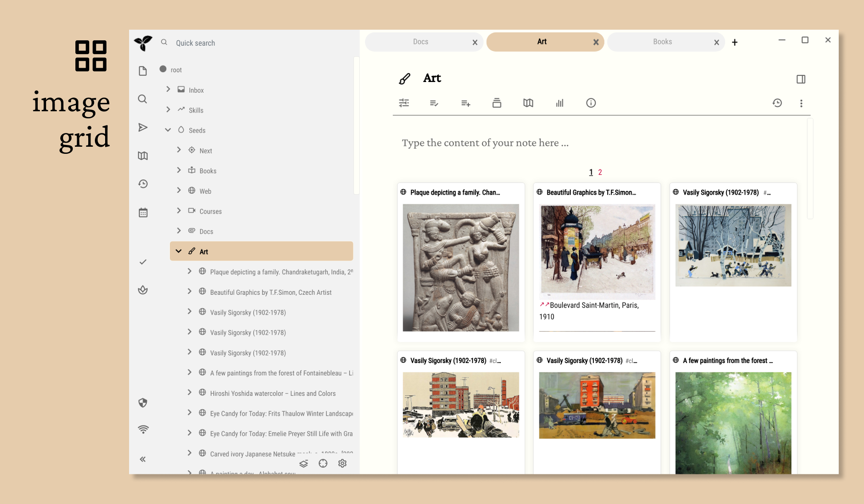Focus the Quick search field
The width and height of the screenshot is (864, 504).
tap(257, 43)
